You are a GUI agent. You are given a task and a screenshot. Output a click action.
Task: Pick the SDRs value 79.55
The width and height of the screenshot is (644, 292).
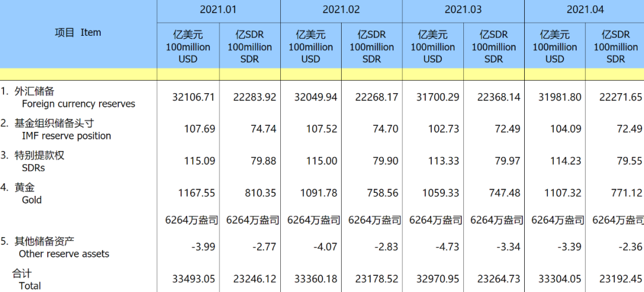629,161
